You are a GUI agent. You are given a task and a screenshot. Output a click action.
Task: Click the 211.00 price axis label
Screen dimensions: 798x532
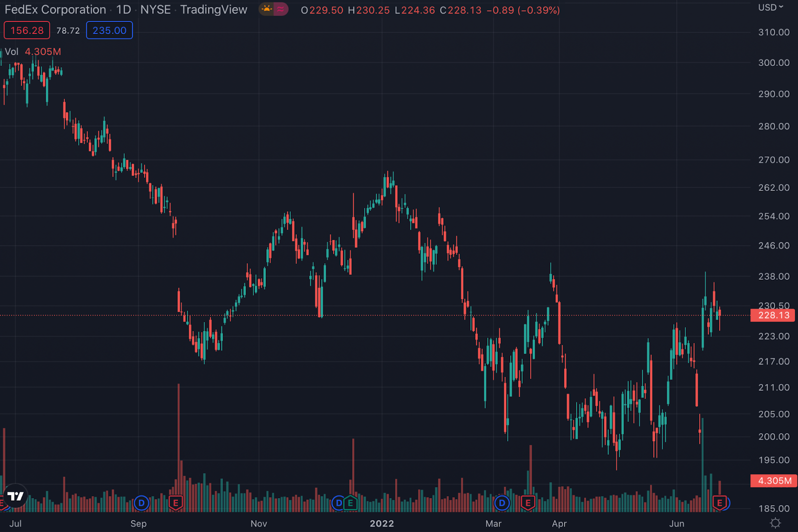click(774, 388)
